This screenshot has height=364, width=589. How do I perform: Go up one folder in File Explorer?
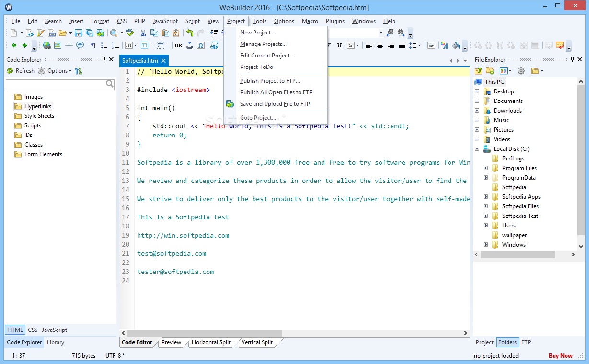pyautogui.click(x=479, y=71)
